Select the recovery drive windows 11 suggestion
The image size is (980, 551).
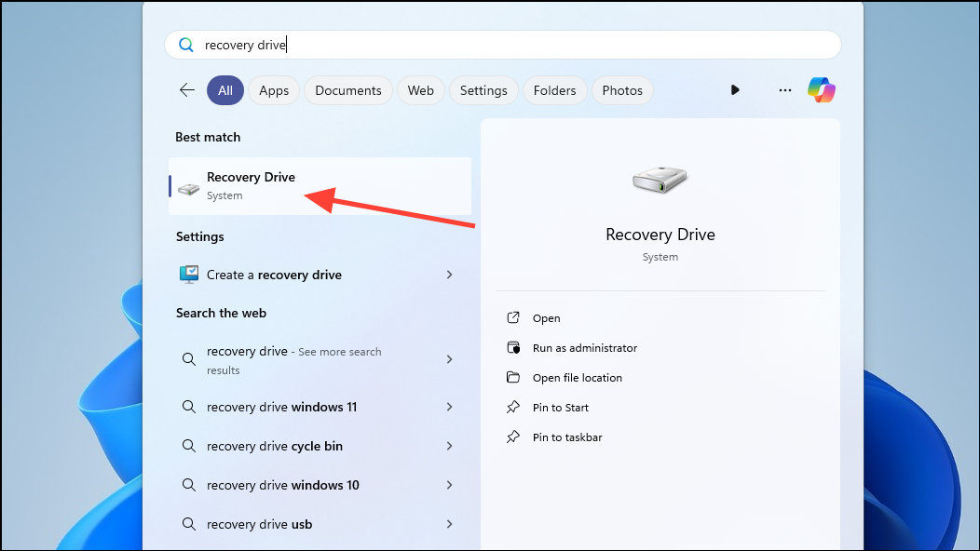[320, 408]
